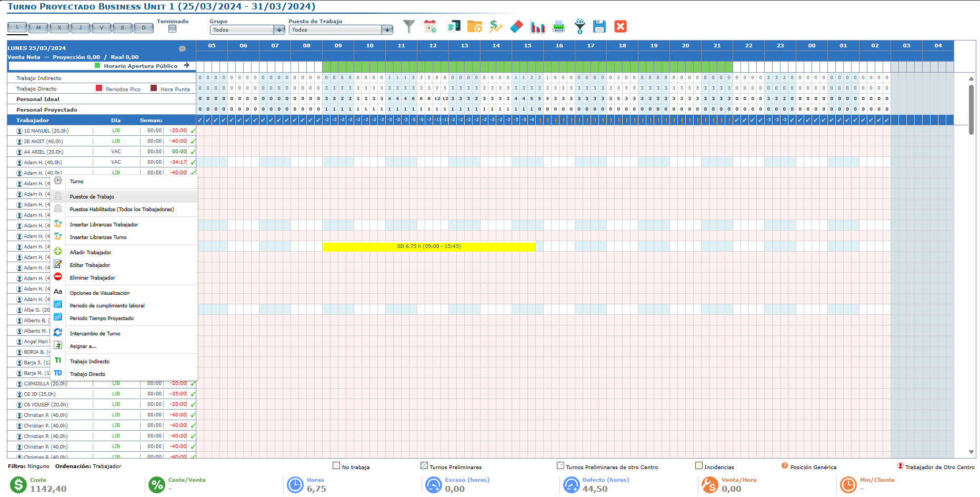This screenshot has height=497, width=980.
Task: Choose Asignar a... menu item
Action: (x=124, y=346)
